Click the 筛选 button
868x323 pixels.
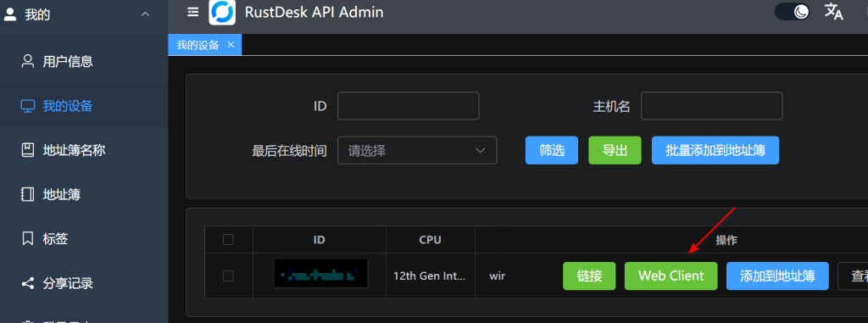(x=551, y=150)
